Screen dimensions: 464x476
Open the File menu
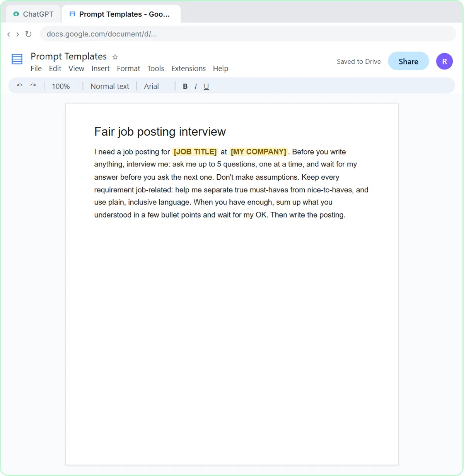pos(36,68)
